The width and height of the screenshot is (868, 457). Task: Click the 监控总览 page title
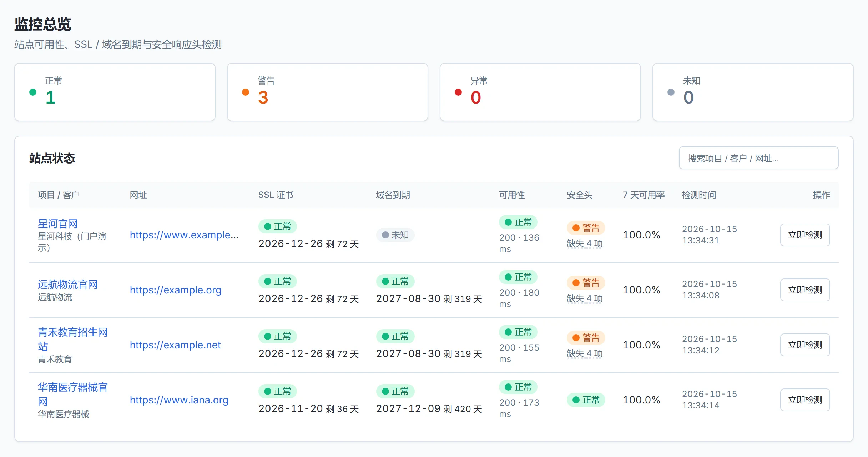point(43,24)
